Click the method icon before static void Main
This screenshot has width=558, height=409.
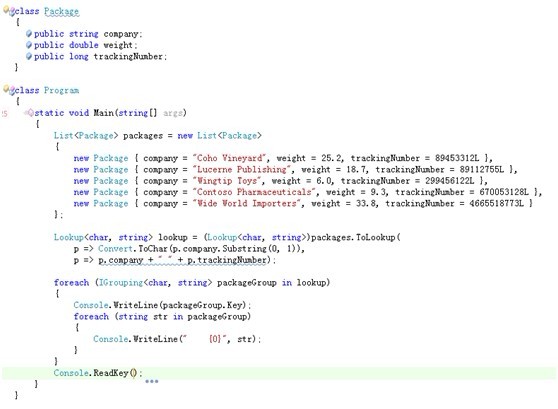(x=28, y=113)
